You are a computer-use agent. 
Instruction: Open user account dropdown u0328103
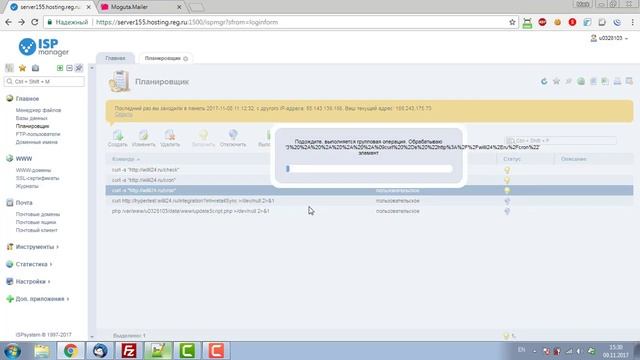coord(609,38)
